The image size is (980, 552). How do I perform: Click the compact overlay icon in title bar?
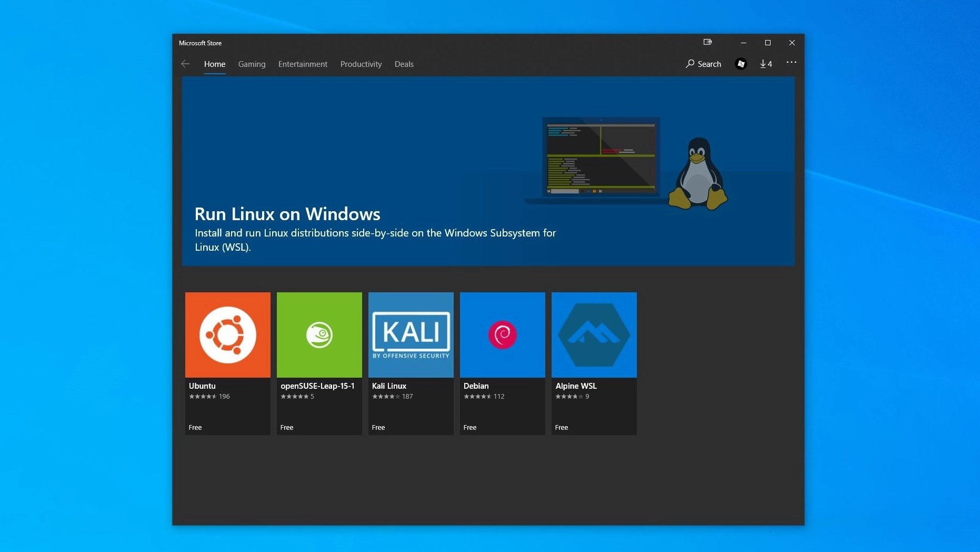(708, 42)
